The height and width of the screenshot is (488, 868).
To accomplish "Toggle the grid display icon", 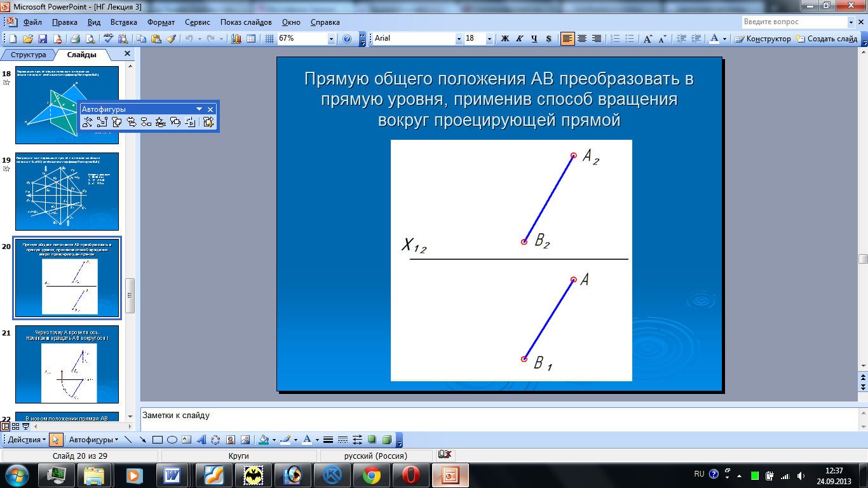I will (269, 39).
